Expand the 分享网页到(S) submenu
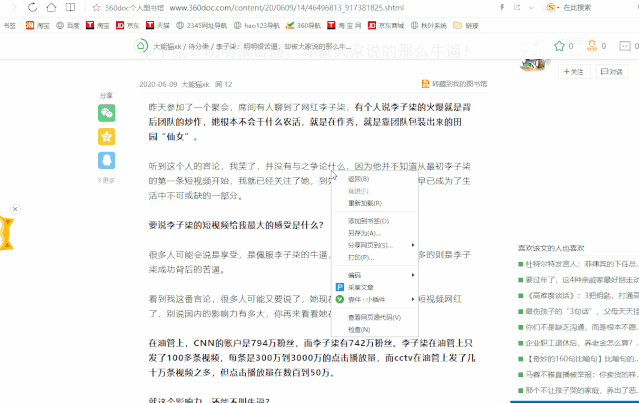The image size is (639, 403). (375, 245)
